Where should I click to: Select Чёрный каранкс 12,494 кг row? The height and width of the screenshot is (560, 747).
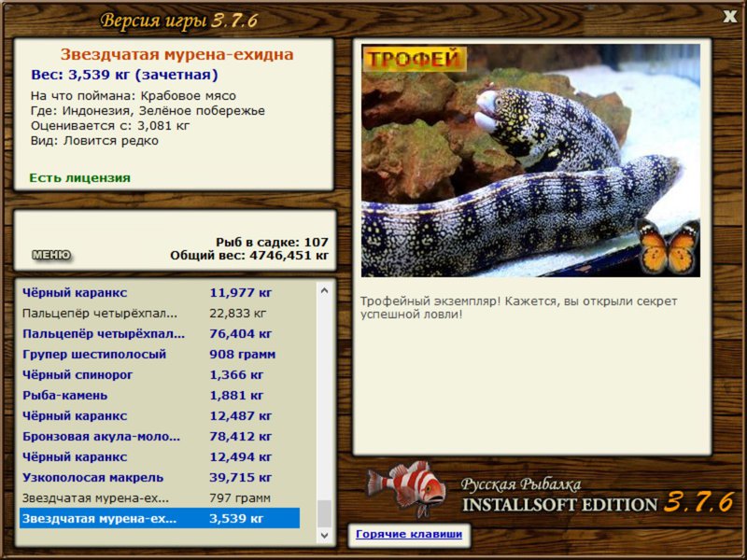(160, 456)
